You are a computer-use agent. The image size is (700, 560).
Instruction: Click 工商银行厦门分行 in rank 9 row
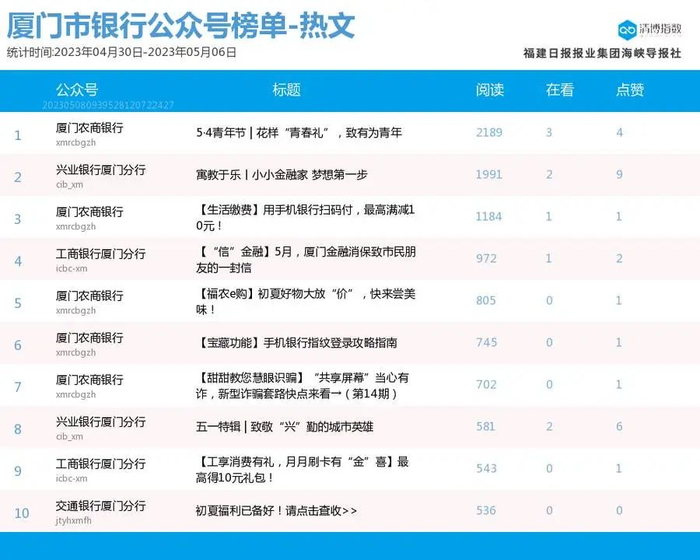coord(100,464)
